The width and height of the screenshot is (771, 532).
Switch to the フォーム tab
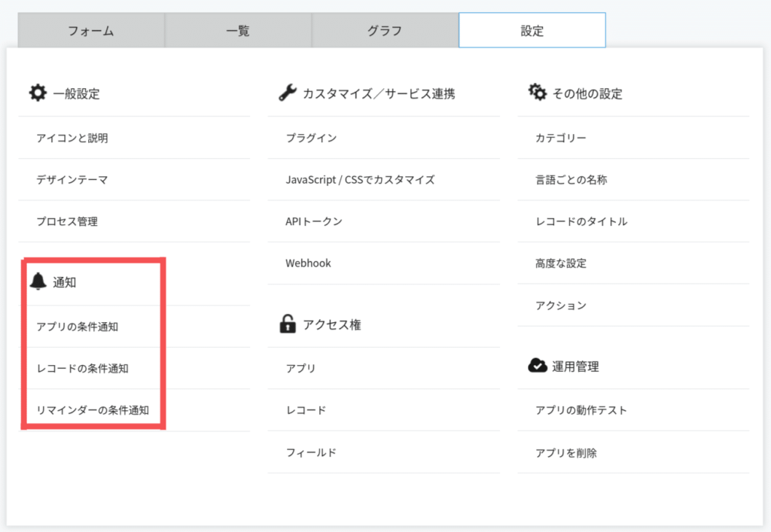pos(91,31)
